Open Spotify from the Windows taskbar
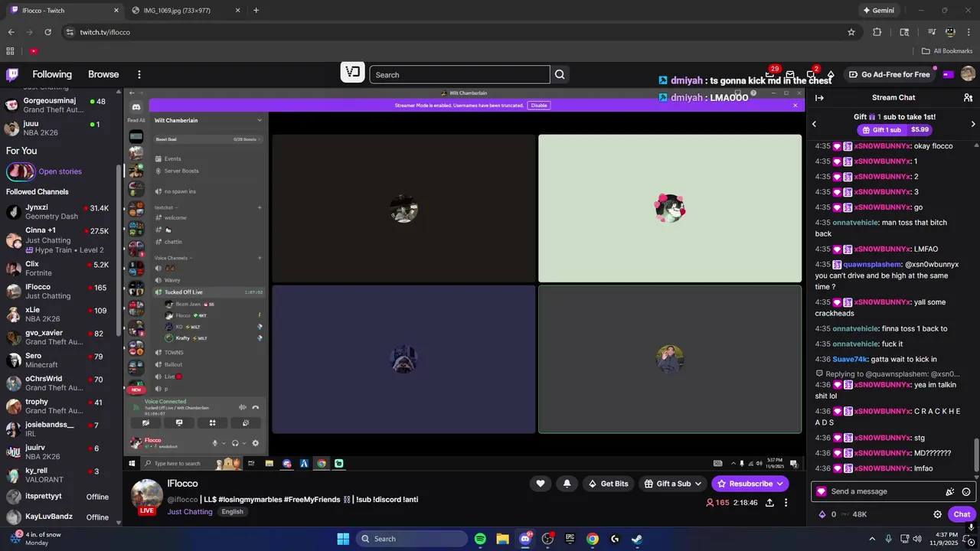 tap(480, 539)
